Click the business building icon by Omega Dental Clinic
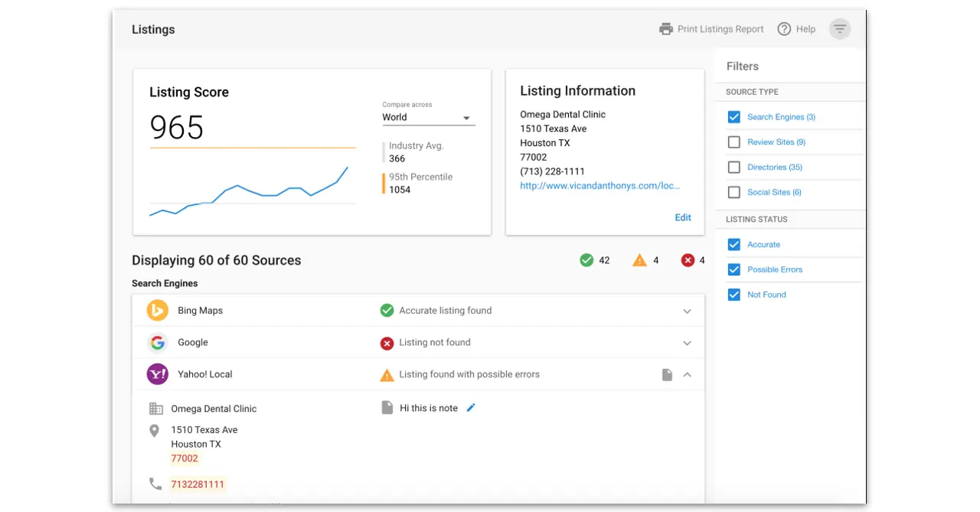The width and height of the screenshot is (980, 512). click(156, 409)
